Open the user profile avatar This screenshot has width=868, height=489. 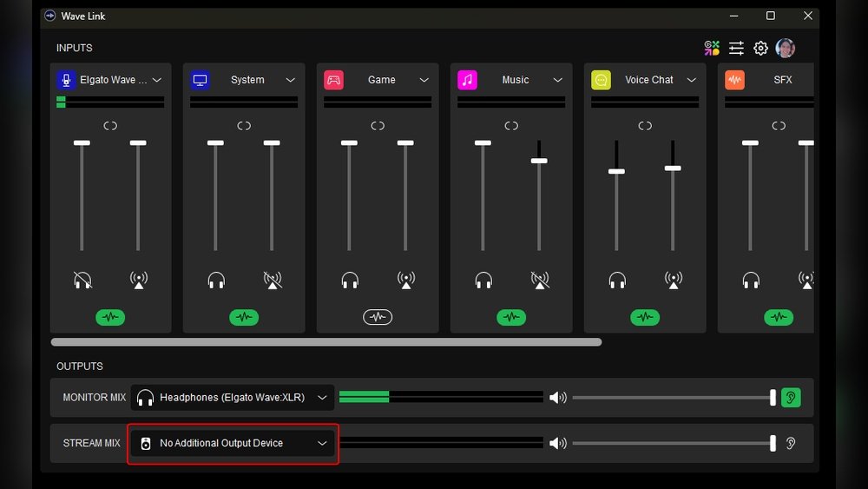click(x=785, y=48)
